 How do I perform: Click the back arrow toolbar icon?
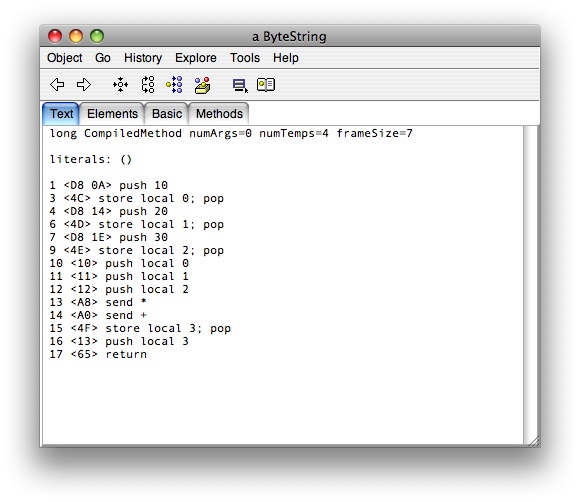[x=57, y=85]
